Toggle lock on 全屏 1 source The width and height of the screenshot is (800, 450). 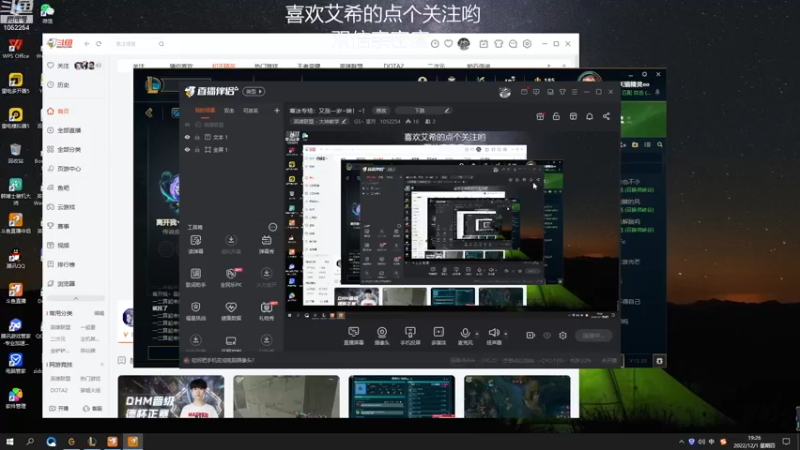(197, 149)
